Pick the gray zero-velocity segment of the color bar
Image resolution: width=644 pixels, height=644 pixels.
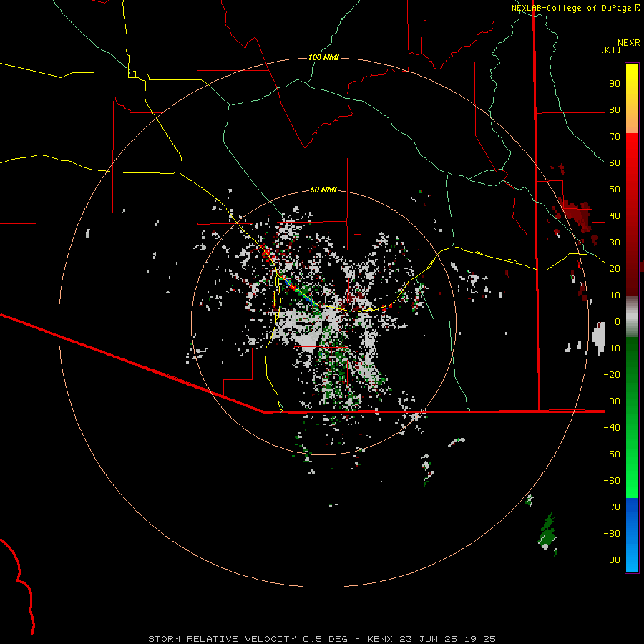632,317
